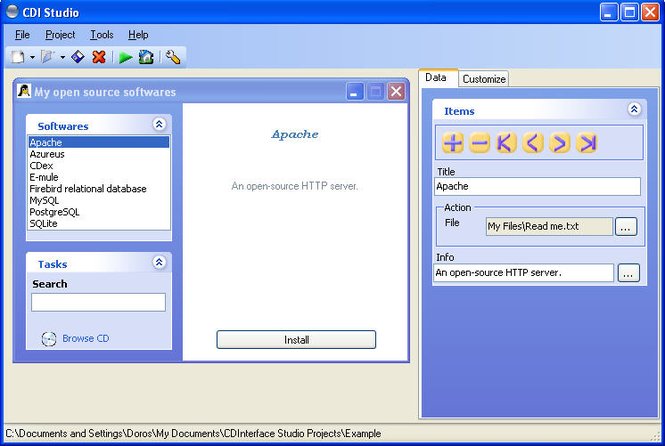Screen dimensions: 665x446
Task: Add a new item with plus icon
Action: 452,143
